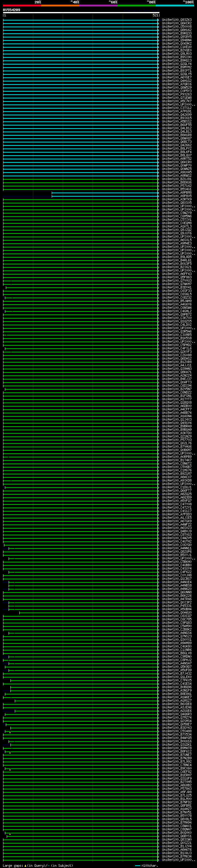Viewport: 197px width, 868px height.
Task: Select the AV554209 query name label
Action: point(11,10)
